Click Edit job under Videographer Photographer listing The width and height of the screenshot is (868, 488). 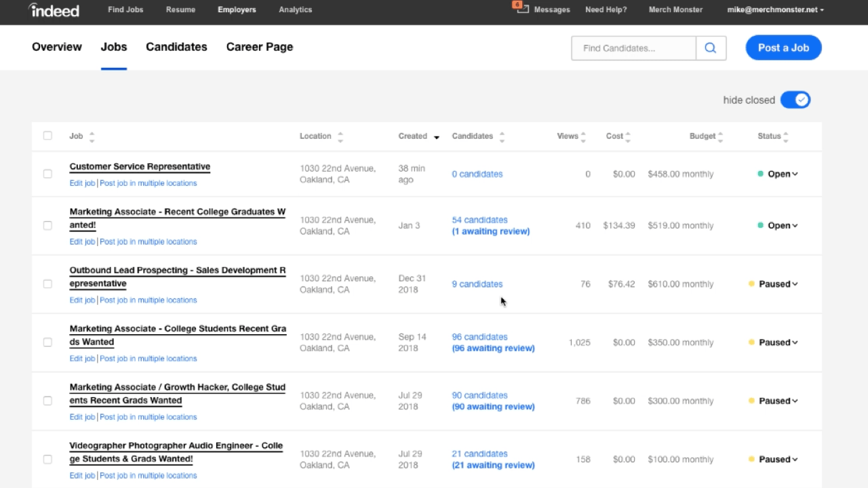(x=82, y=475)
